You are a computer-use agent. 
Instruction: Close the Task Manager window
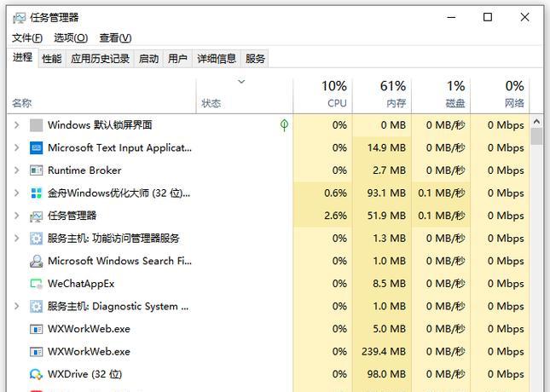(x=524, y=17)
